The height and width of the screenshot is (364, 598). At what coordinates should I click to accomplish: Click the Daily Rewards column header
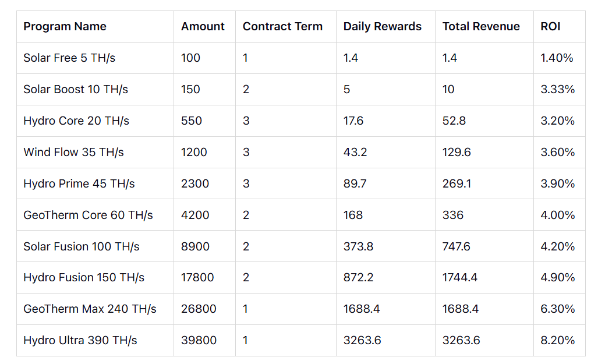click(x=382, y=27)
